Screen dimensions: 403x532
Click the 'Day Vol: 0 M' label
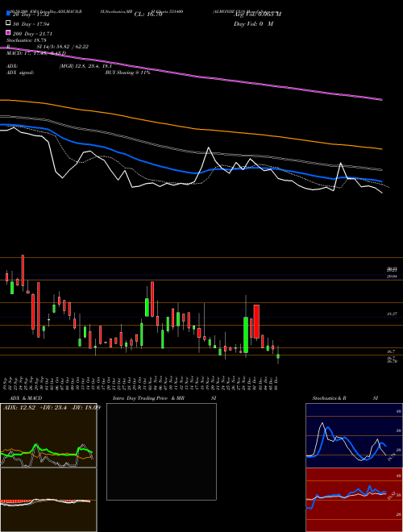pos(253,24)
